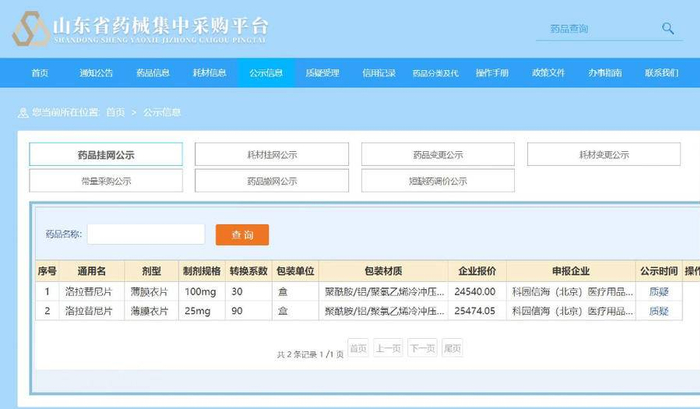Open the 办事指南 navigation item
Image resolution: width=700 pixels, height=409 pixels.
(x=605, y=73)
